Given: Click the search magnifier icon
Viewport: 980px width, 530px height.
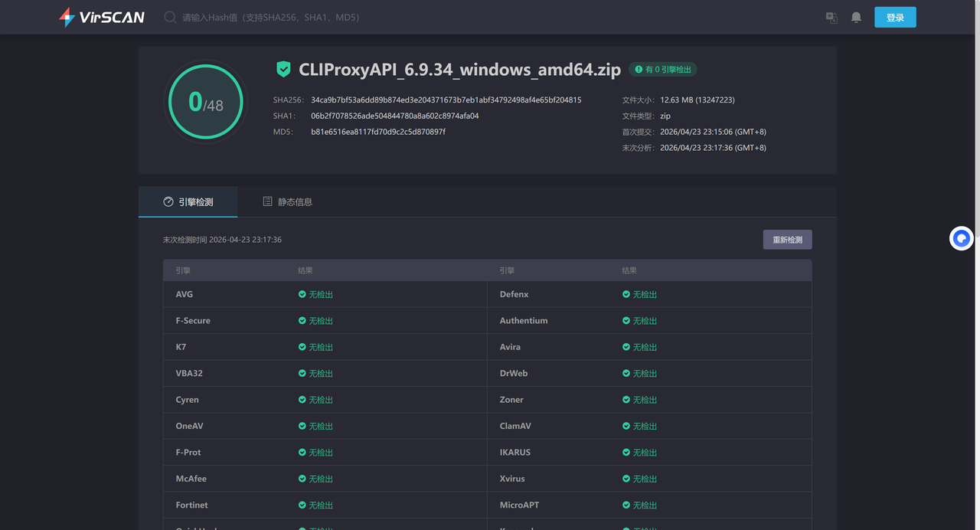Looking at the screenshot, I should pos(170,17).
